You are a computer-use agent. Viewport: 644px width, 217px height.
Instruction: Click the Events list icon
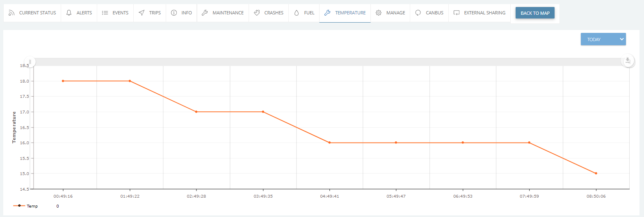[105, 13]
